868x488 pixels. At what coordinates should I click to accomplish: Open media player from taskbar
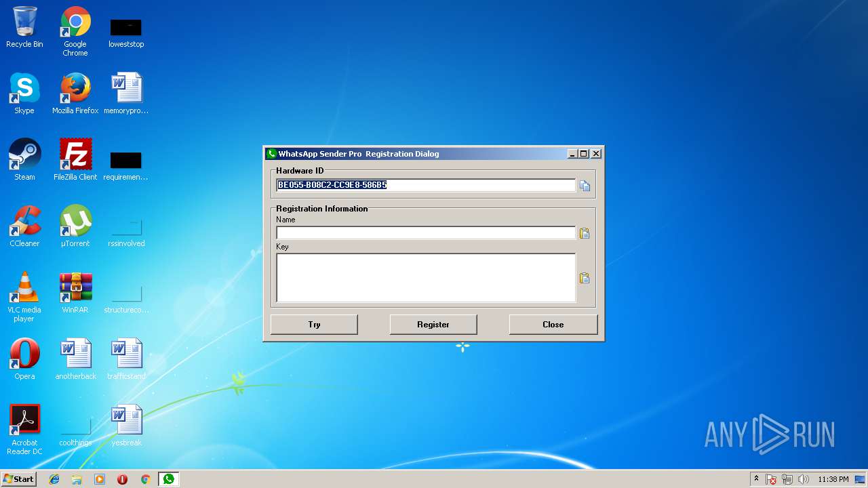point(100,479)
